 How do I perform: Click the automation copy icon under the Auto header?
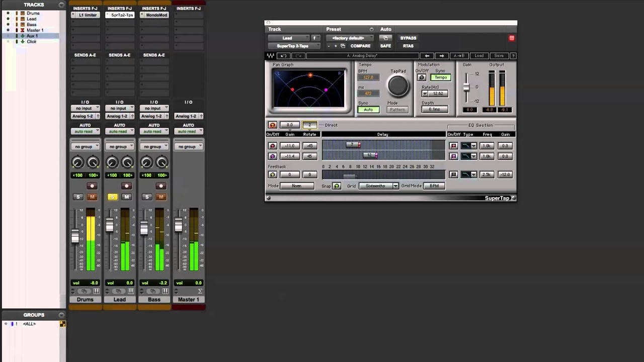(x=385, y=38)
